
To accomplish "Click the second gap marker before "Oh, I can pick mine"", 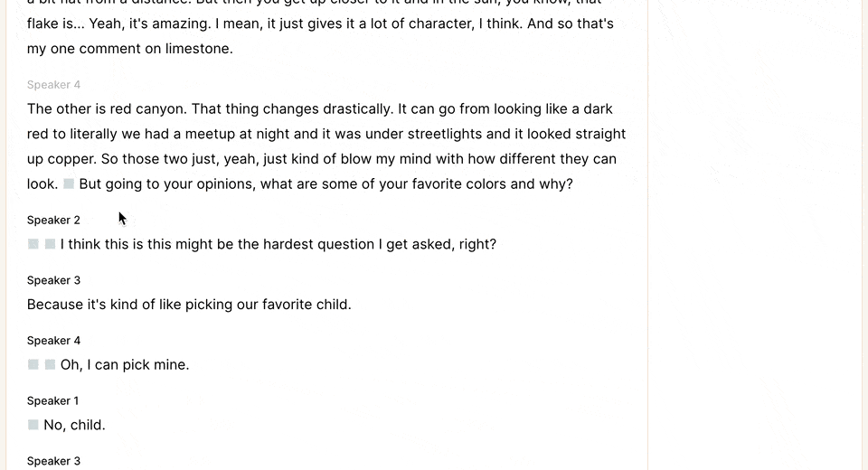I will pos(50,364).
